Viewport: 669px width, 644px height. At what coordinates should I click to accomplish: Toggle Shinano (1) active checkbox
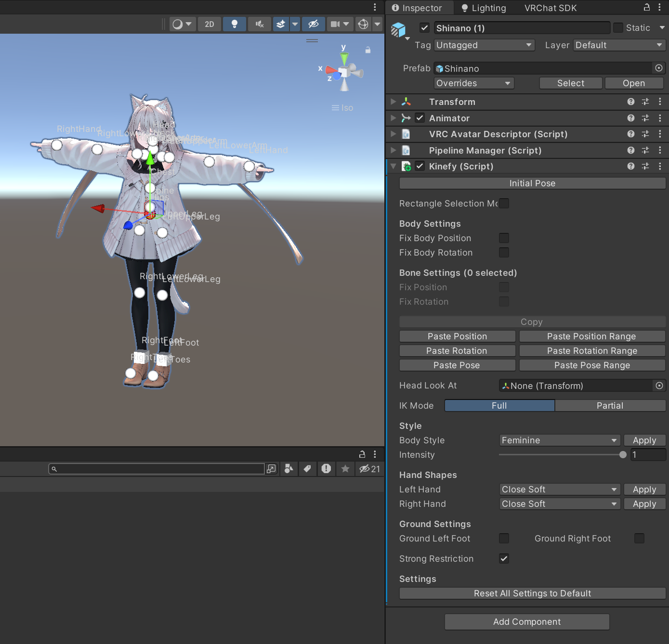pyautogui.click(x=424, y=28)
